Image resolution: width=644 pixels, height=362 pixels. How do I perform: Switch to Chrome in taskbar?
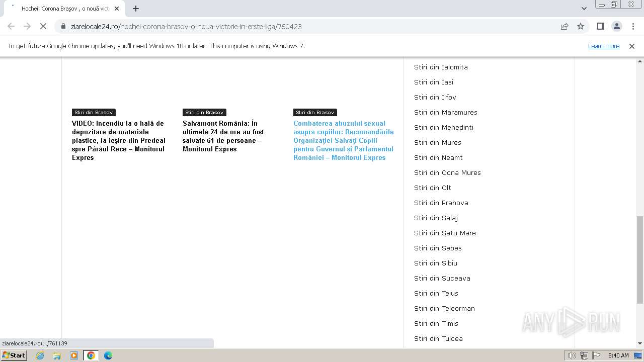(x=91, y=355)
